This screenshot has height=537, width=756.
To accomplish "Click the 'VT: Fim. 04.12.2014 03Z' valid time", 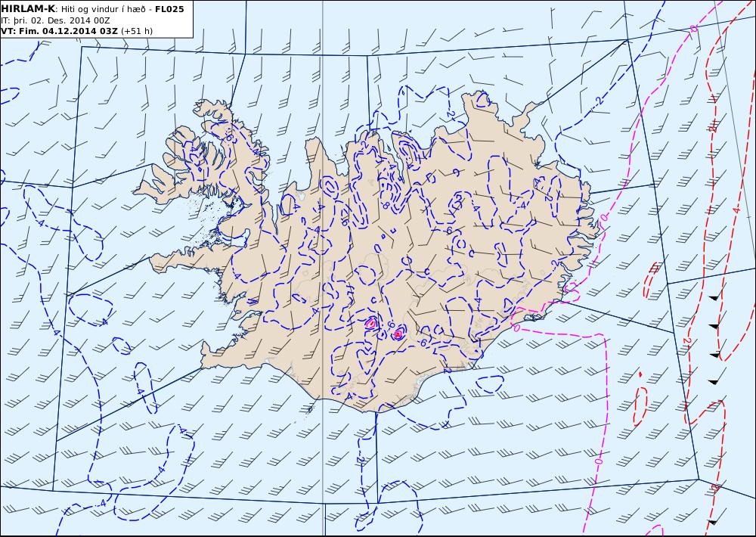I will [x=59, y=31].
